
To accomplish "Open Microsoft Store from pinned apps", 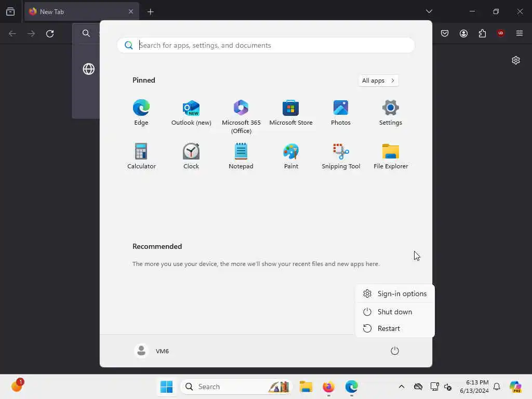I will coord(291,112).
